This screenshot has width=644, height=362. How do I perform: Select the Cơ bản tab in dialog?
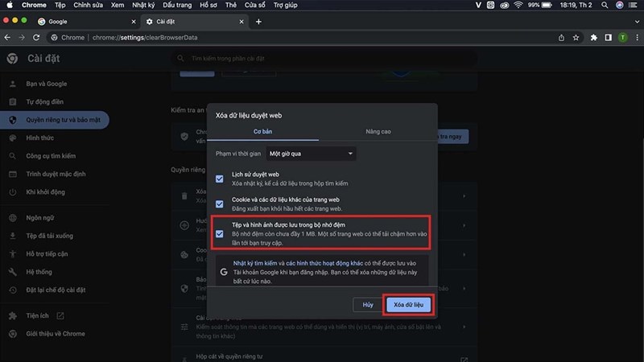pos(263,131)
